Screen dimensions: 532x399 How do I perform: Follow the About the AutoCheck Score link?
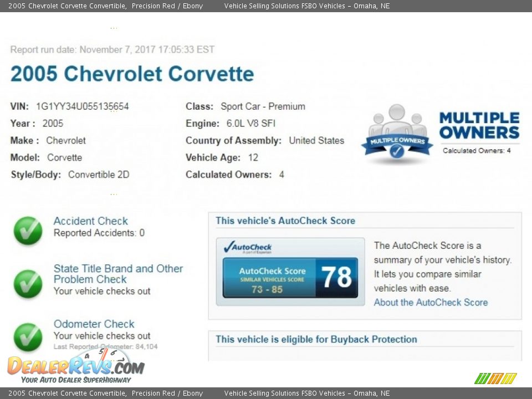(431, 303)
